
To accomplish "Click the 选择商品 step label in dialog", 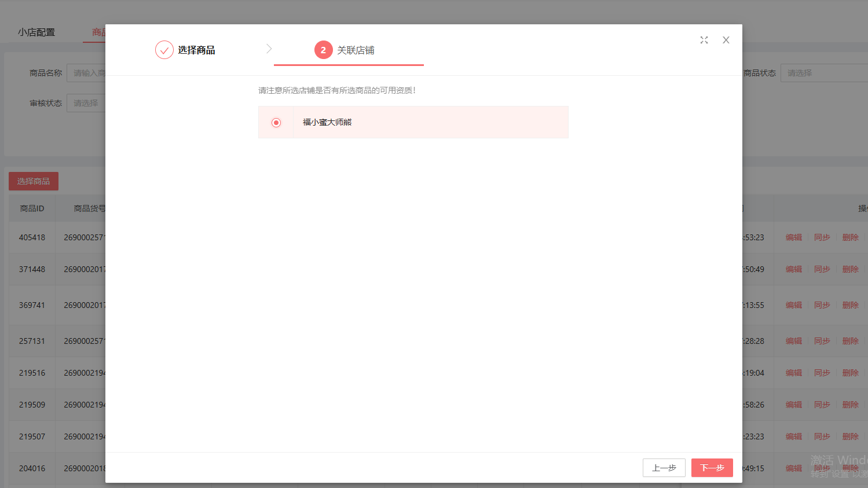I will click(x=196, y=50).
